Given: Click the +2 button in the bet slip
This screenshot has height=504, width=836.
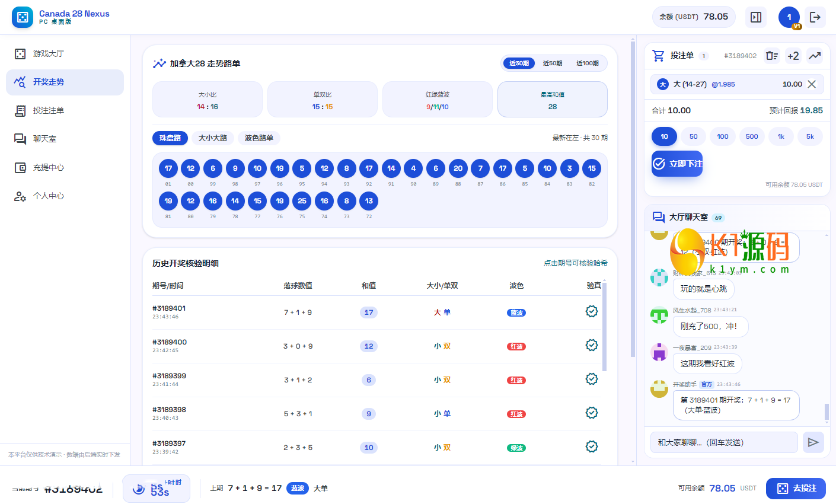Looking at the screenshot, I should [x=793, y=56].
